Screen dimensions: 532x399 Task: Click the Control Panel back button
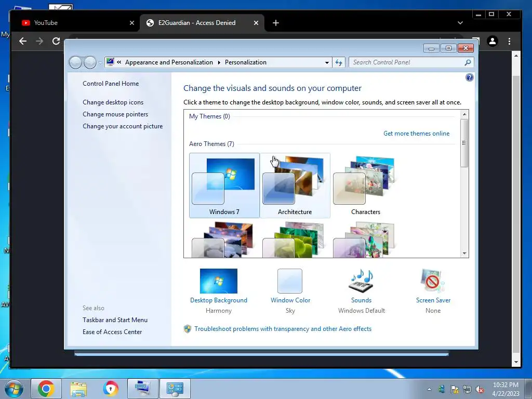75,62
